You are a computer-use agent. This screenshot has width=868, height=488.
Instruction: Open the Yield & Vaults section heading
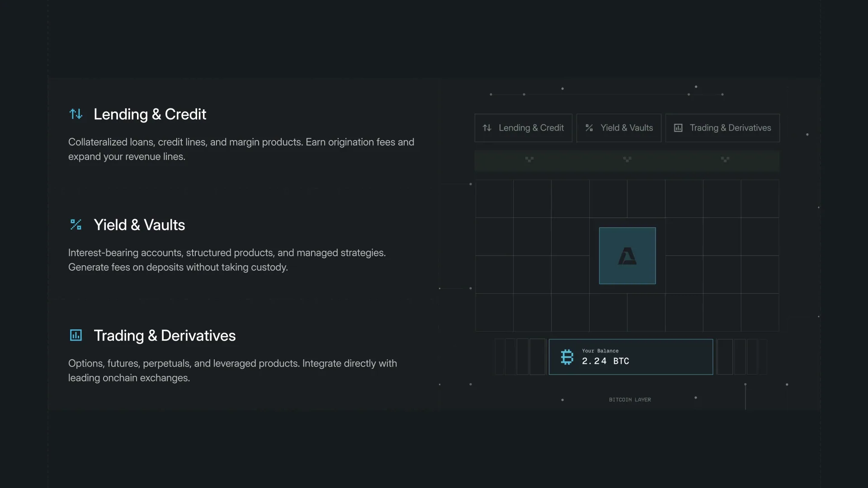[139, 225]
